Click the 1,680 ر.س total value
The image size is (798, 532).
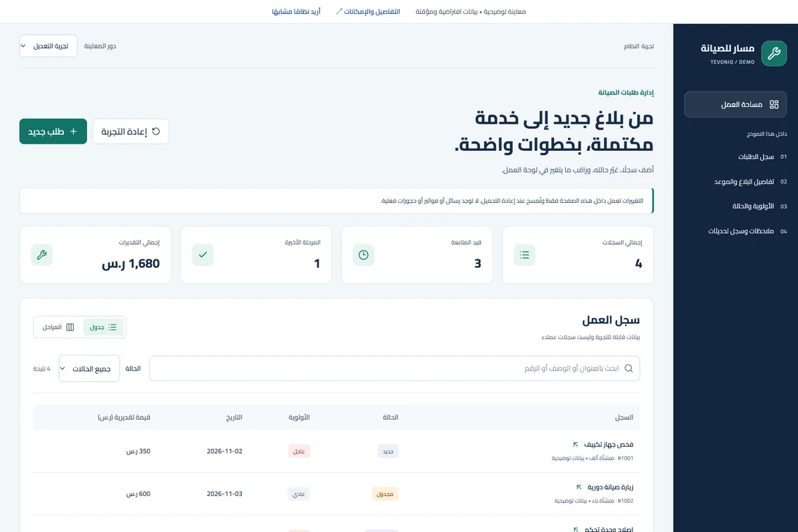click(x=131, y=263)
